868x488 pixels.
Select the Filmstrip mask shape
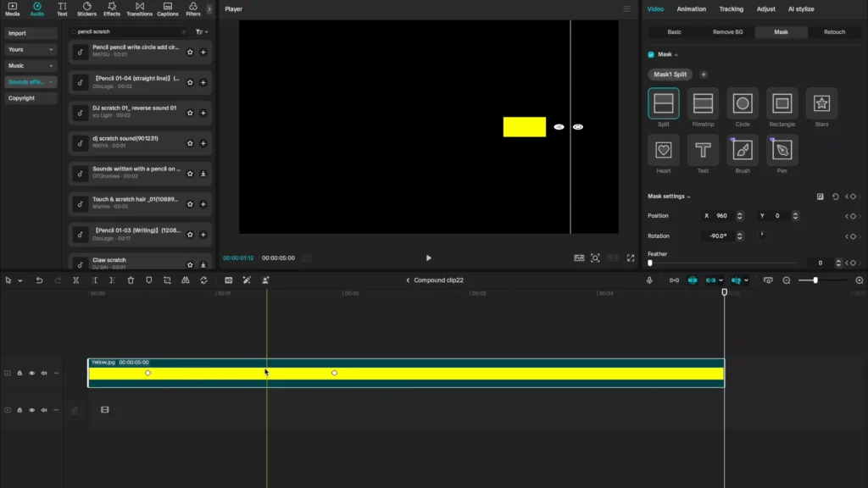coord(703,103)
